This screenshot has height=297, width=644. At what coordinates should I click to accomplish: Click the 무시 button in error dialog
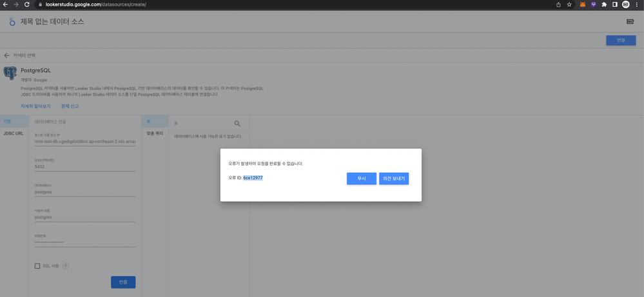coord(362,179)
